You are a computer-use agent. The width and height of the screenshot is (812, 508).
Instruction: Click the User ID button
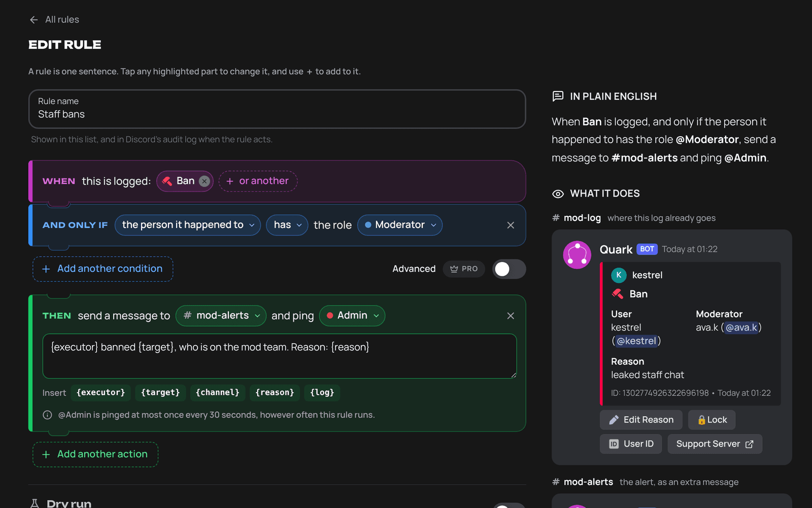pos(631,443)
